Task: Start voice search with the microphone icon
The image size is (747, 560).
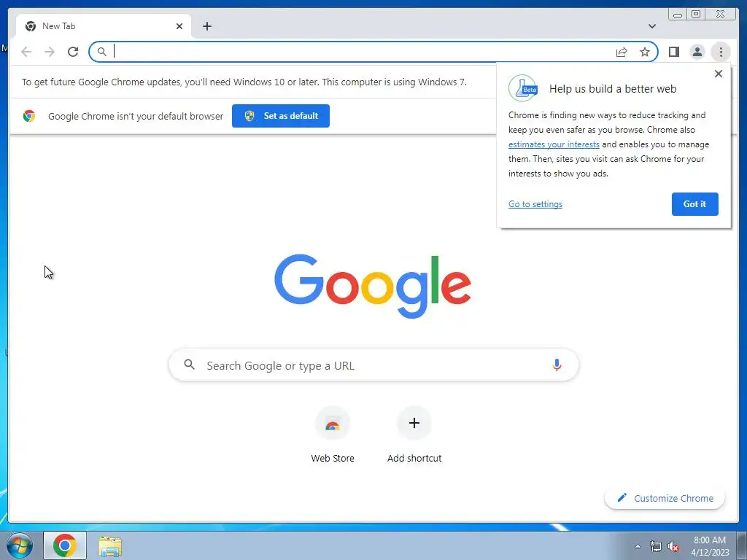Action: tap(557, 365)
